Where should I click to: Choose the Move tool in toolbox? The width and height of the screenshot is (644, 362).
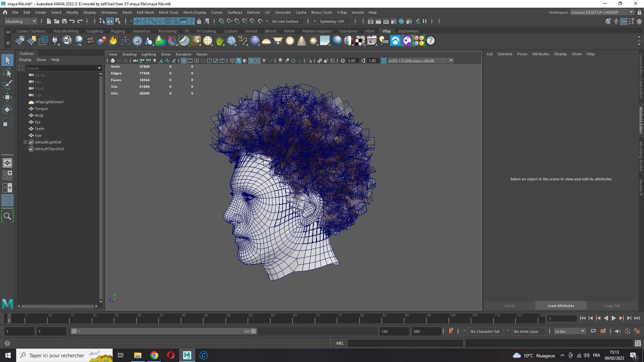coord(7,97)
